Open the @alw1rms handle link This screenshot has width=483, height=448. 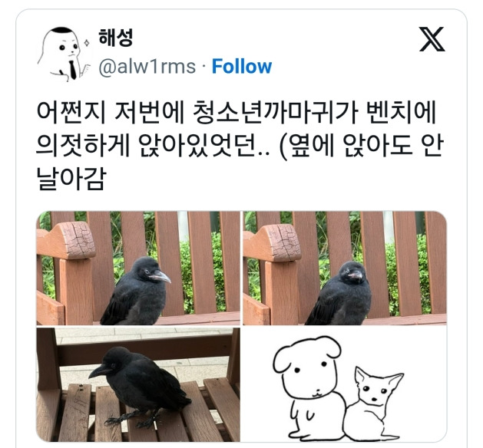(147, 67)
